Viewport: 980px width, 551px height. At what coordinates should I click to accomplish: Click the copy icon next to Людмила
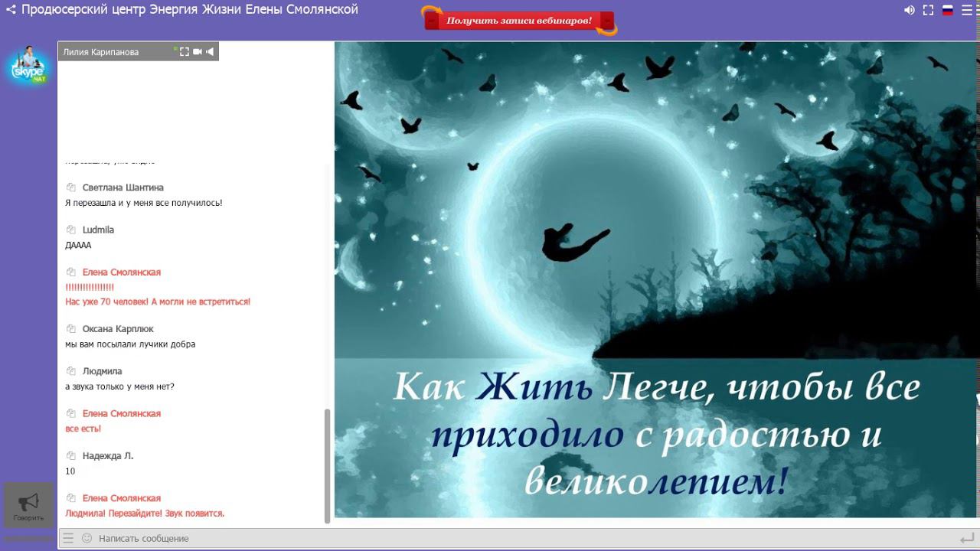(70, 371)
